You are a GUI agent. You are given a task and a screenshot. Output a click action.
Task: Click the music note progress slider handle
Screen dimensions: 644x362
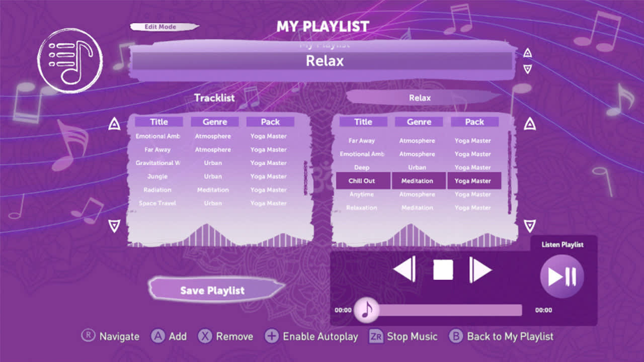[x=367, y=310]
